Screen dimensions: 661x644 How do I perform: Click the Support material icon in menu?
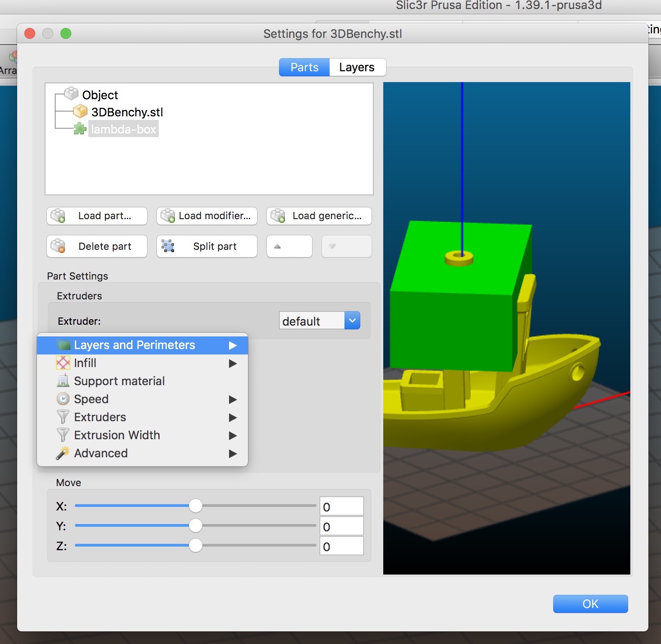tap(63, 381)
